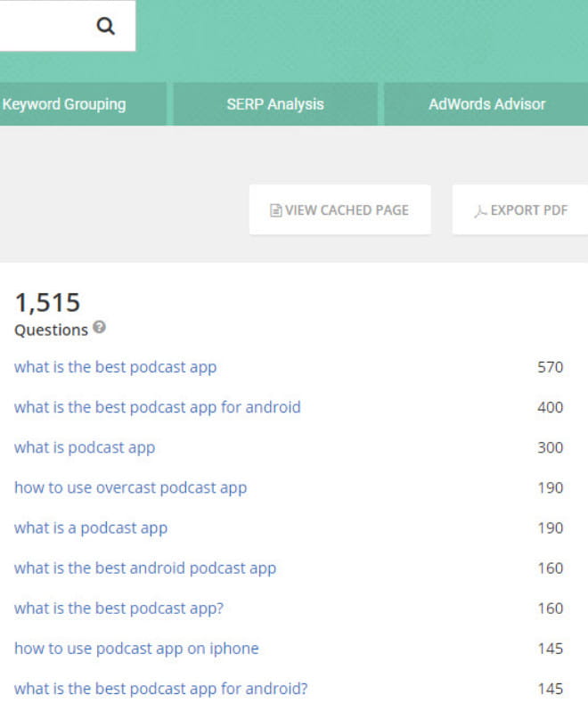
Task: Open "how to use overcast podcast app"
Action: pyautogui.click(x=130, y=487)
